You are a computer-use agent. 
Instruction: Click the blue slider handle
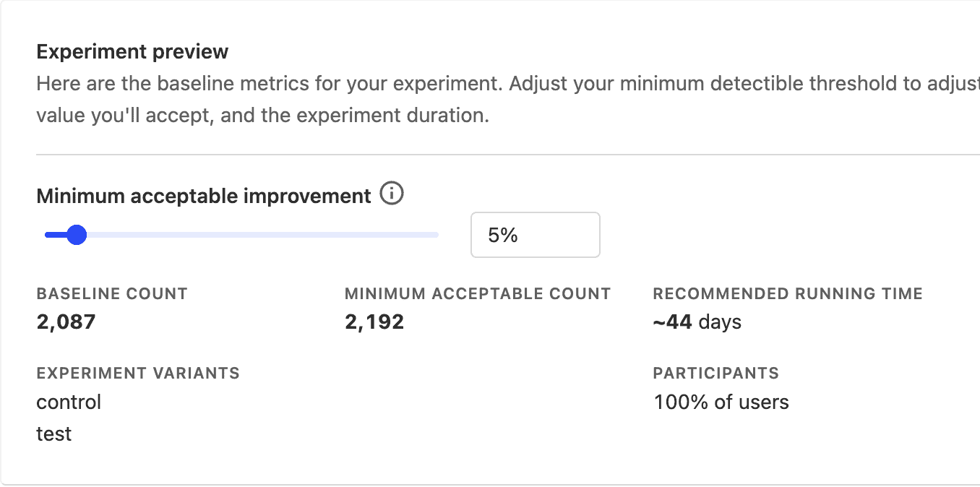coord(76,235)
